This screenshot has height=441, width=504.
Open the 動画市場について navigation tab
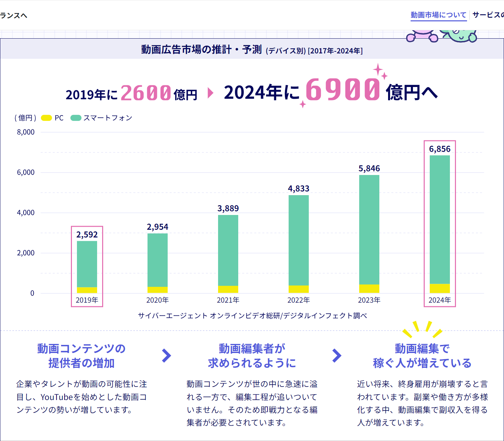438,15
